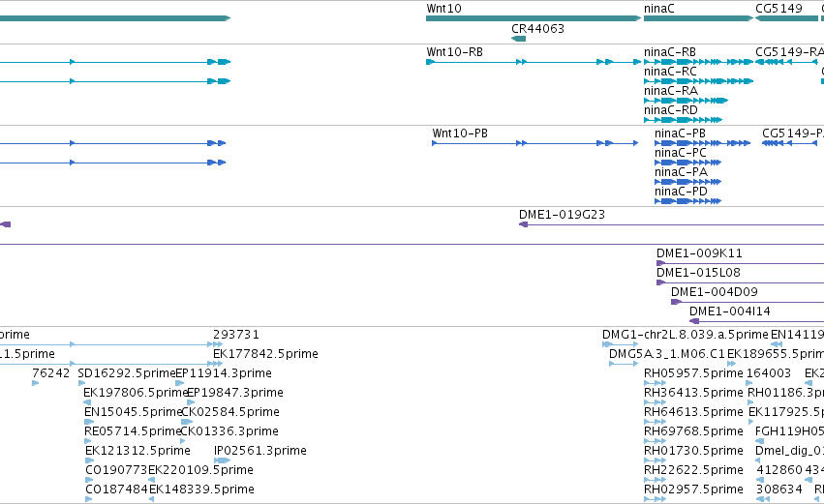
Task: Select the Wnt10-PB CDS label
Action: click(x=460, y=133)
